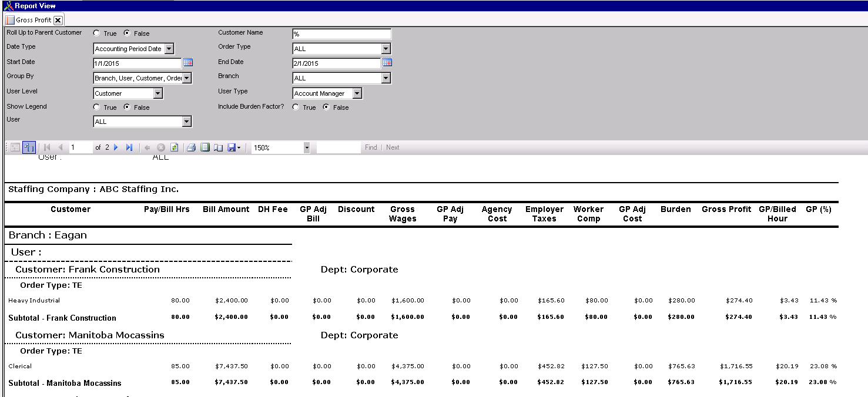Jump to last report page
This screenshot has height=397, width=868.
tap(129, 147)
